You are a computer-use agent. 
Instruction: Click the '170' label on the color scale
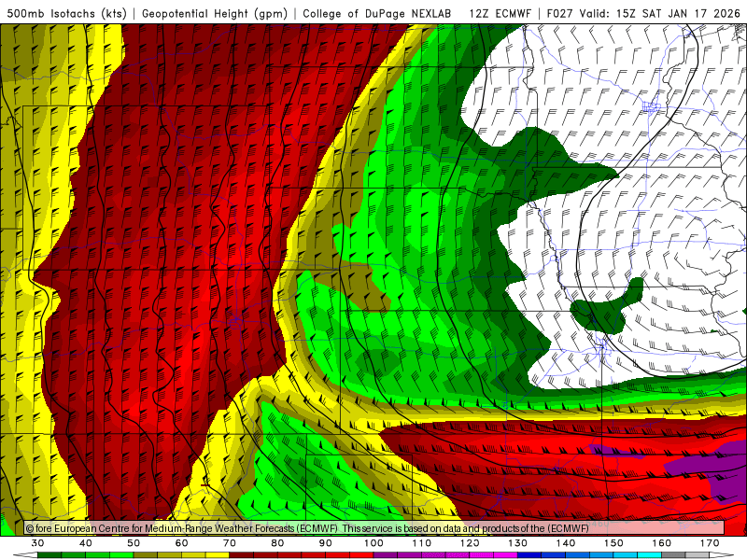pyautogui.click(x=710, y=543)
